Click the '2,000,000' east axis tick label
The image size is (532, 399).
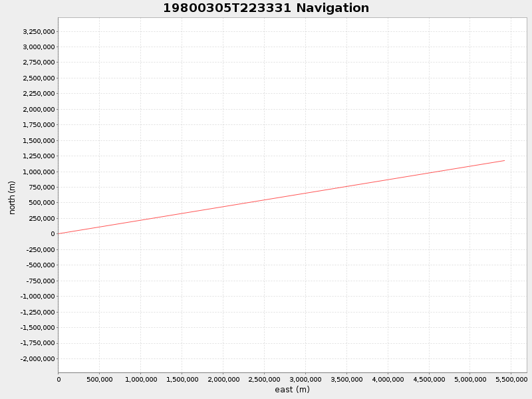click(223, 379)
